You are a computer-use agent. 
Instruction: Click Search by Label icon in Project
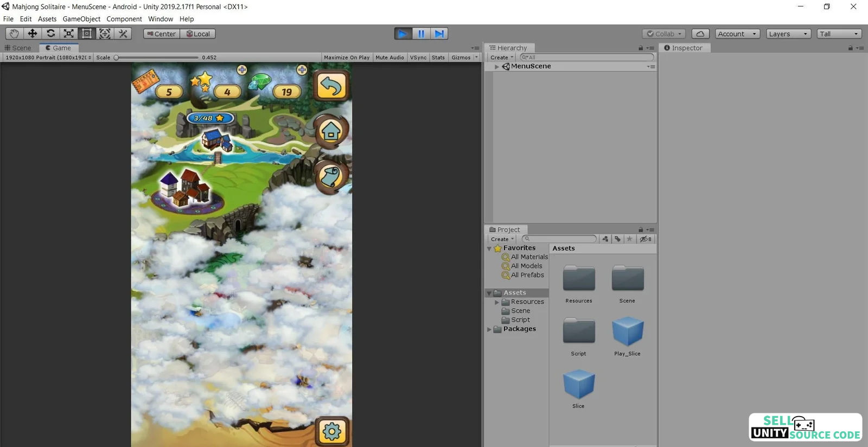(617, 239)
